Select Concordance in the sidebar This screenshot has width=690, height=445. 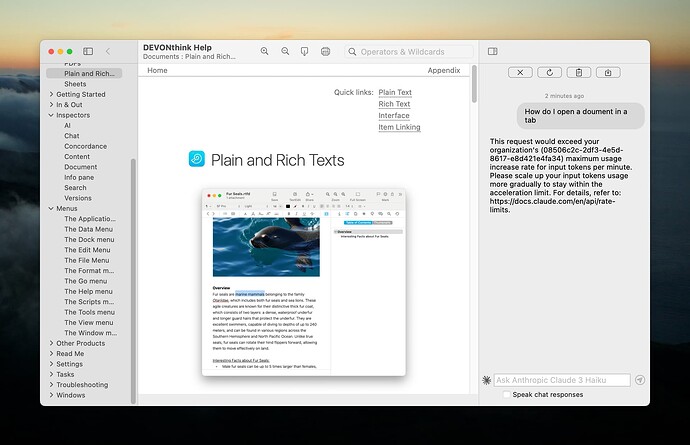click(x=87, y=146)
